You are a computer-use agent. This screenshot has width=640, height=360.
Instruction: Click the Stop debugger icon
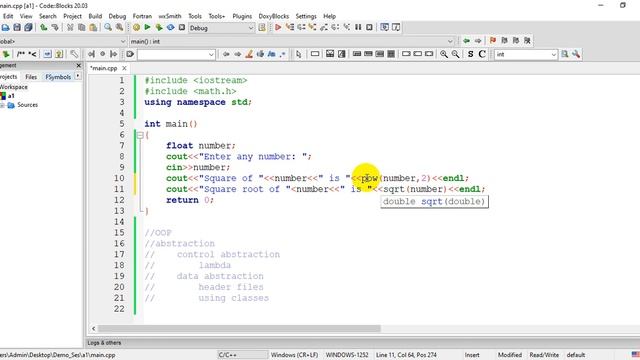[x=369, y=27]
